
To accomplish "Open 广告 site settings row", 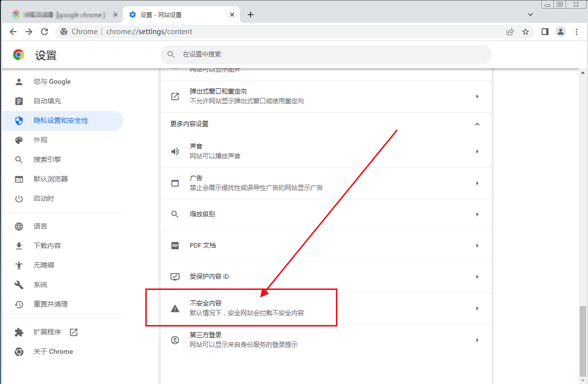I will (x=326, y=183).
